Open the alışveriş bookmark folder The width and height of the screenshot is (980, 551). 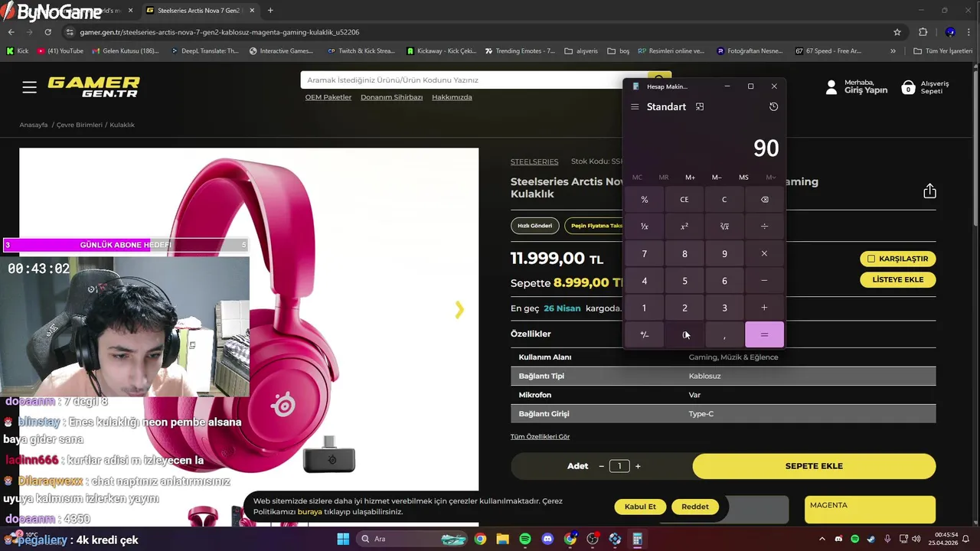coord(581,51)
